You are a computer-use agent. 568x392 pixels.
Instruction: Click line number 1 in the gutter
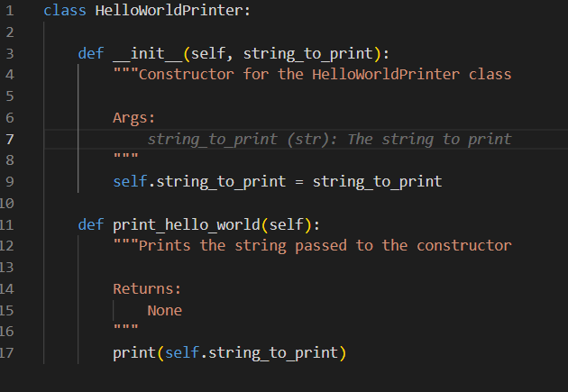(9, 11)
